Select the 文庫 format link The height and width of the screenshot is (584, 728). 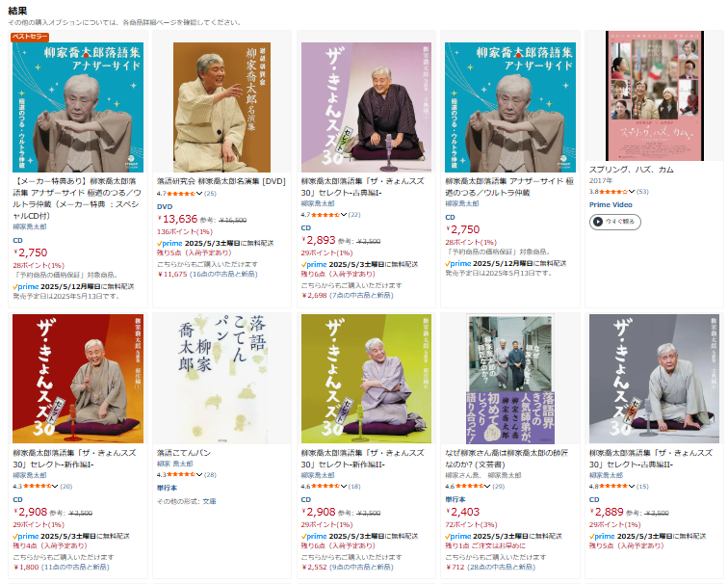(209, 501)
